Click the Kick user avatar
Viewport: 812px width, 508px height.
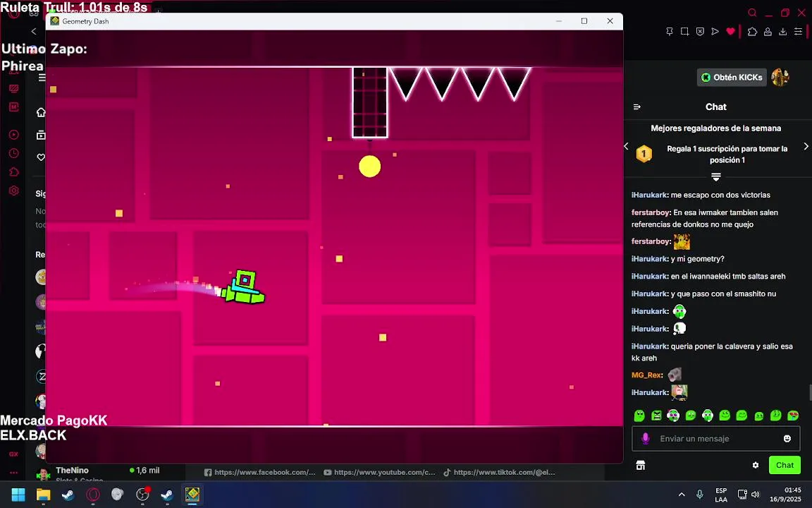tap(780, 77)
